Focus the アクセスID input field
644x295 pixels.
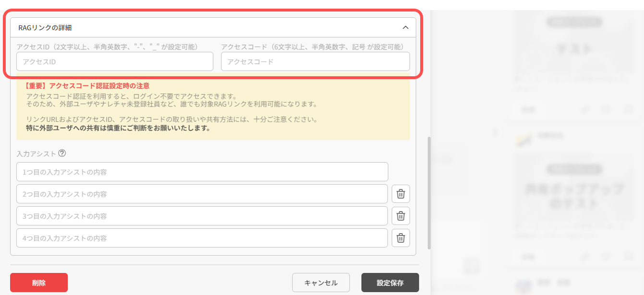coord(114,61)
